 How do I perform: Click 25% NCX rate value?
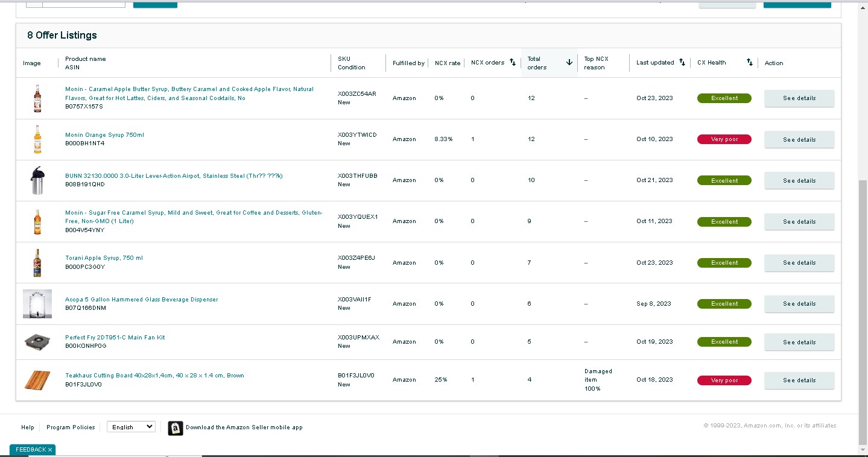441,380
